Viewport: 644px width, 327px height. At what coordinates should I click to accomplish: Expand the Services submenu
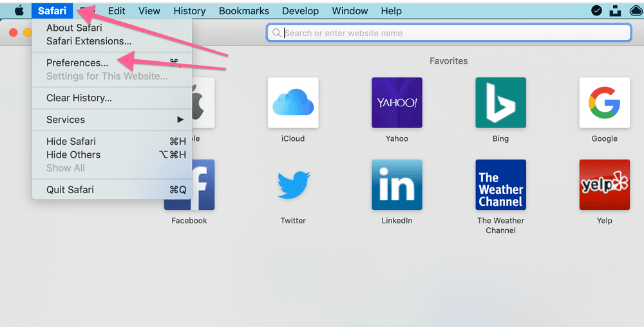pos(111,119)
